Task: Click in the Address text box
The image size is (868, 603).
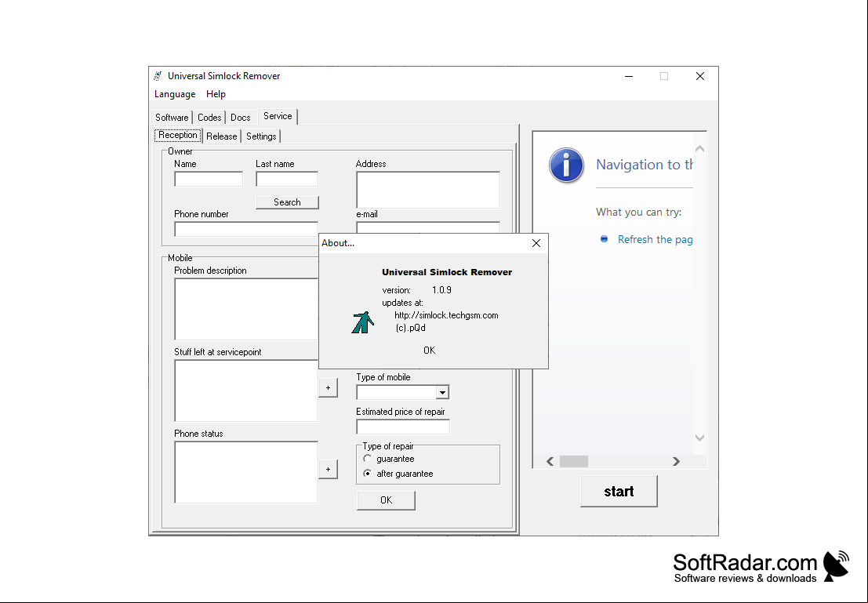Action: 428,190
